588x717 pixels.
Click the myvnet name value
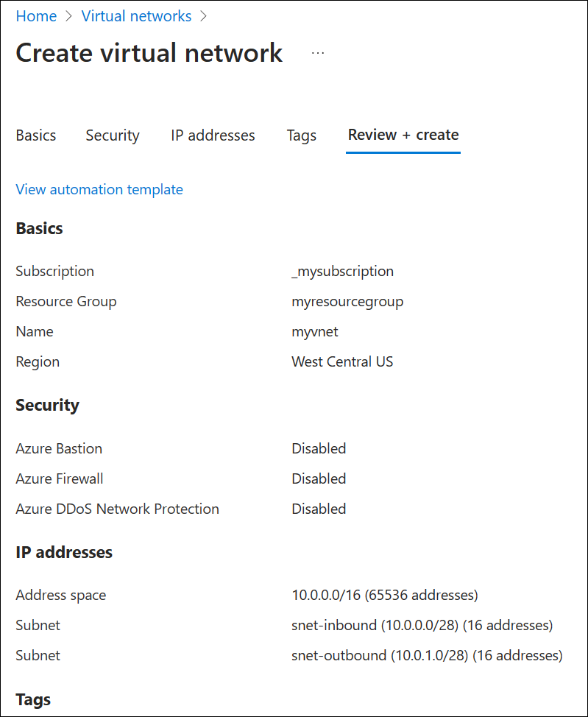point(315,331)
